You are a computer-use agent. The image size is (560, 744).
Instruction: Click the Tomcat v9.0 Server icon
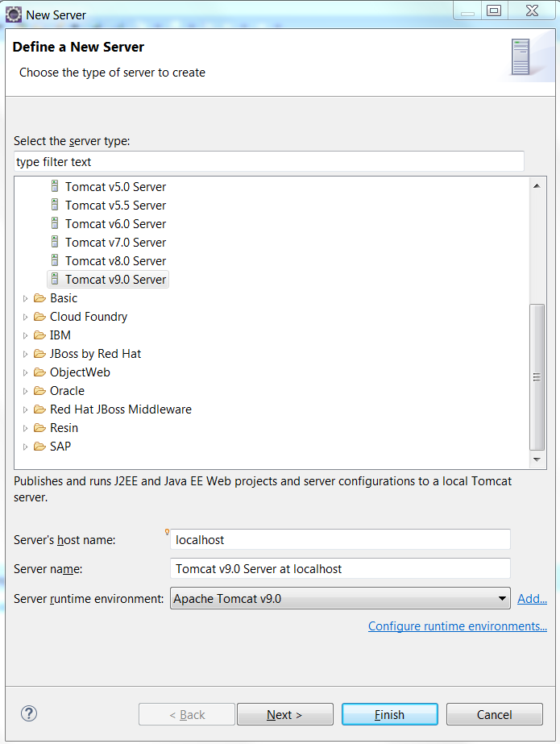pos(55,279)
